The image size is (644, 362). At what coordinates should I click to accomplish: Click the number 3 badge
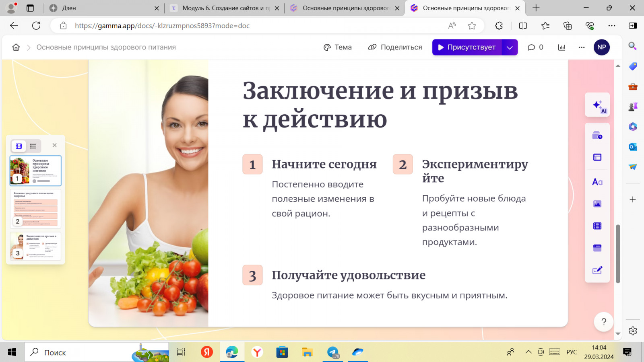click(x=252, y=275)
